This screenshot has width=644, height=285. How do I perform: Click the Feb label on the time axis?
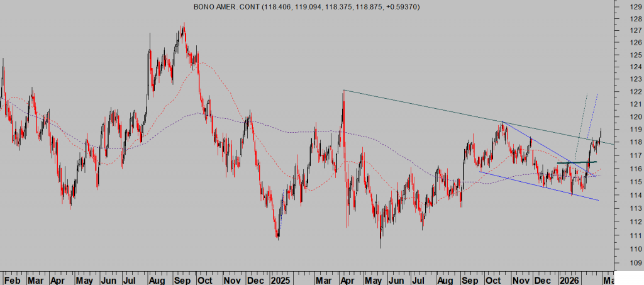pyautogui.click(x=12, y=279)
